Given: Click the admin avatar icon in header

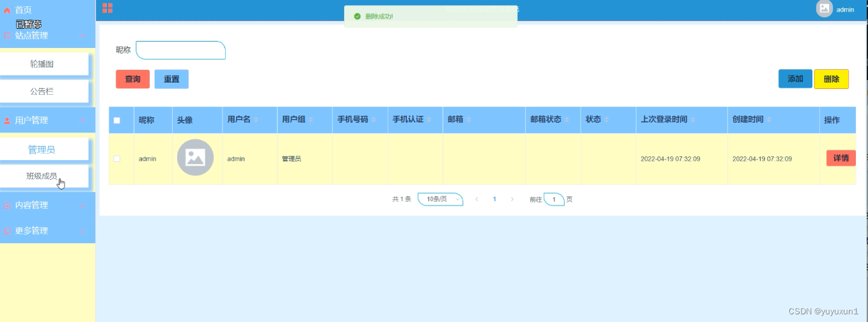Looking at the screenshot, I should [x=825, y=9].
